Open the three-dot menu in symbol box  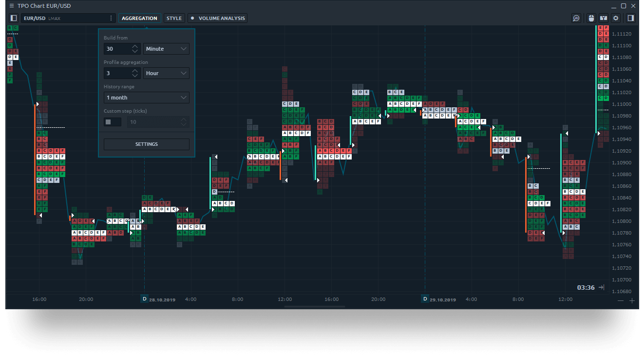(x=111, y=18)
